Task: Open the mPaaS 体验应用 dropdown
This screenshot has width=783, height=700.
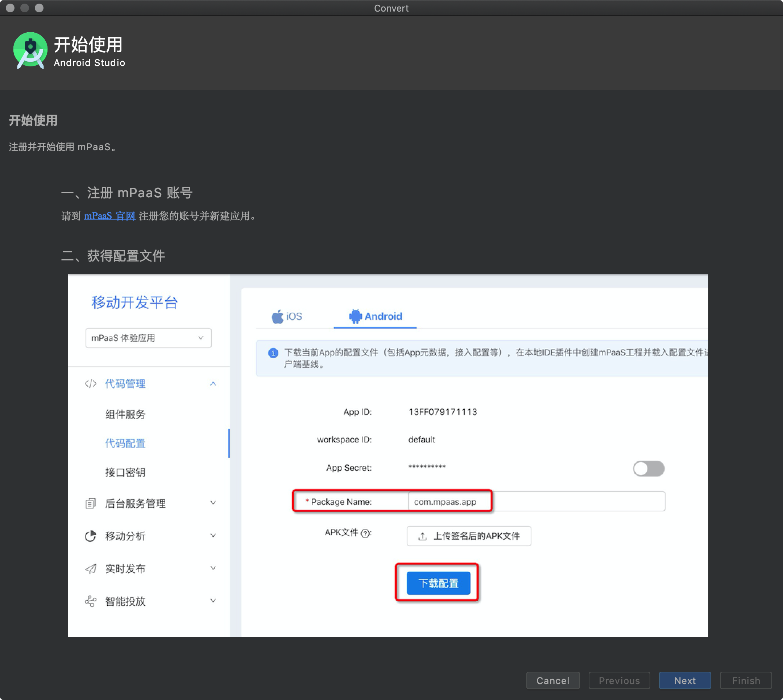Action: point(148,338)
